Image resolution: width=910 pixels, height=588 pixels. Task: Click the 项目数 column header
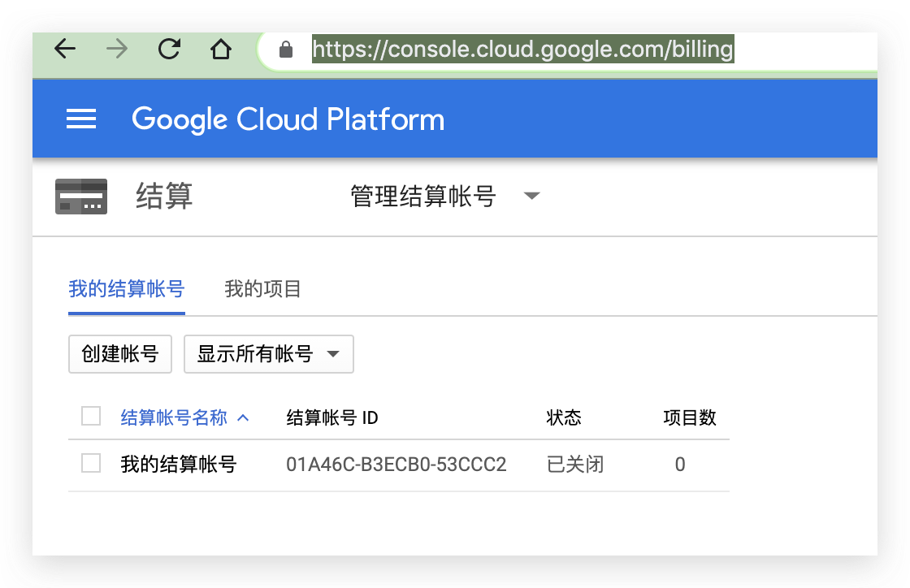coord(690,417)
